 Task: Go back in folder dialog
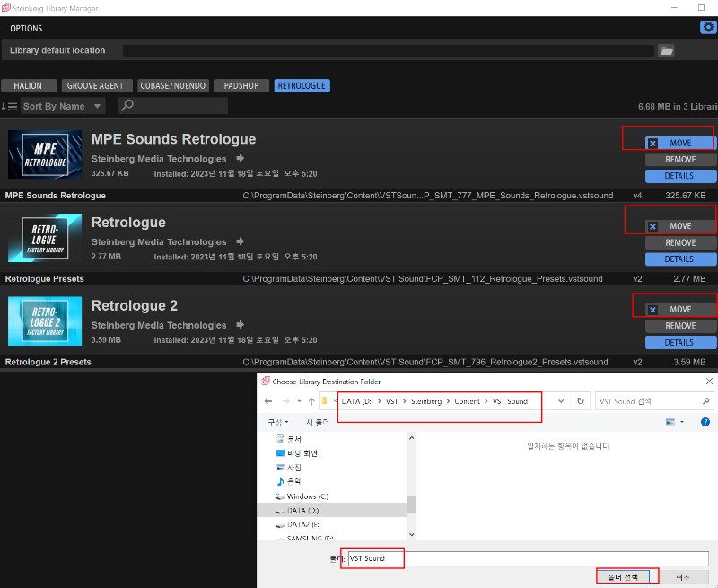point(268,401)
